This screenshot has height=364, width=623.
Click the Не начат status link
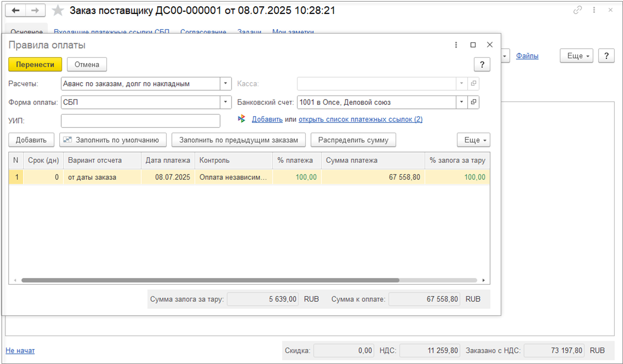click(x=20, y=351)
